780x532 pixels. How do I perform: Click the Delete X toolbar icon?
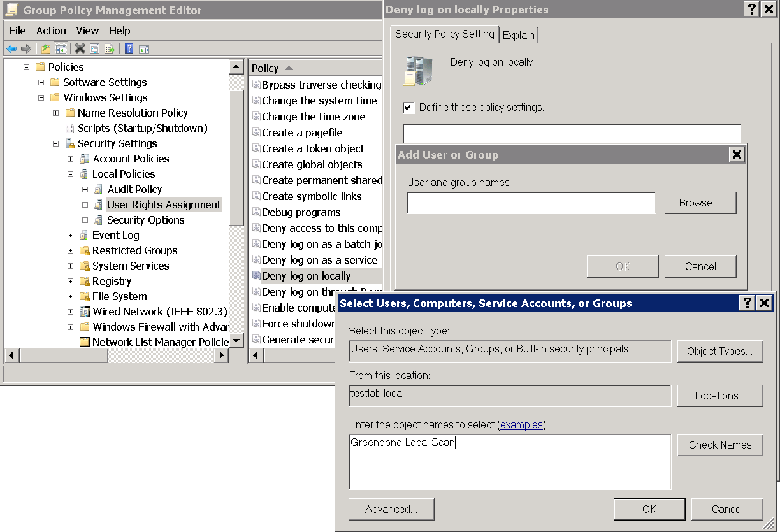pos(80,48)
